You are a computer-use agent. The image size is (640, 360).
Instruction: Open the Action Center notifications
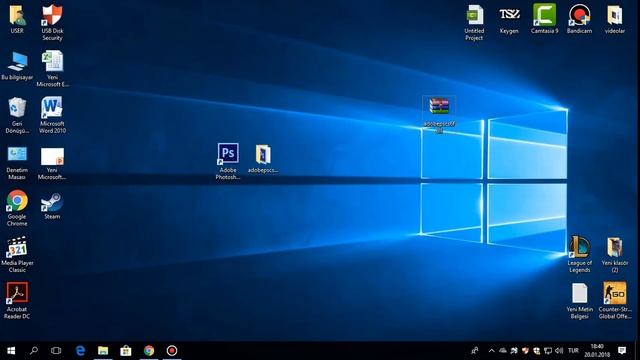(x=622, y=351)
